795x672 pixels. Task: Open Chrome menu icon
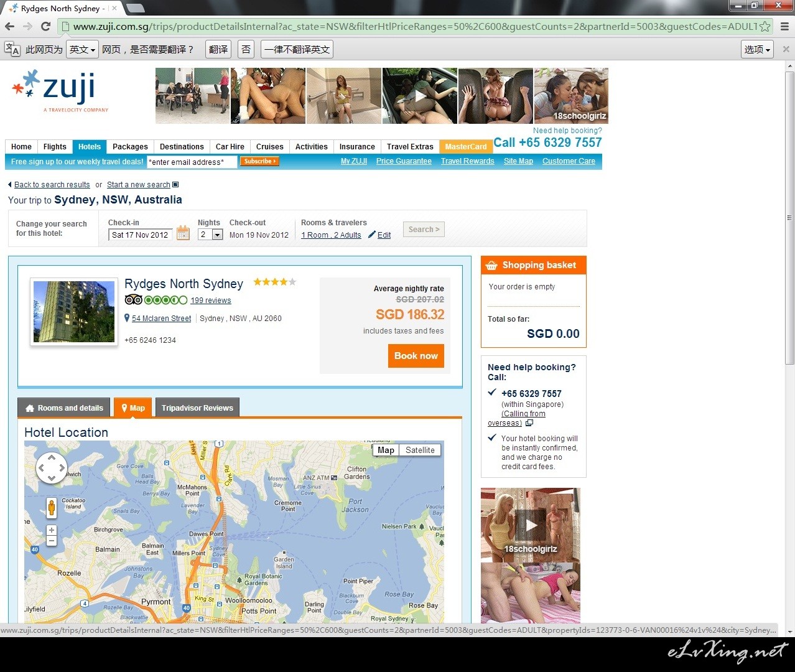pyautogui.click(x=784, y=26)
